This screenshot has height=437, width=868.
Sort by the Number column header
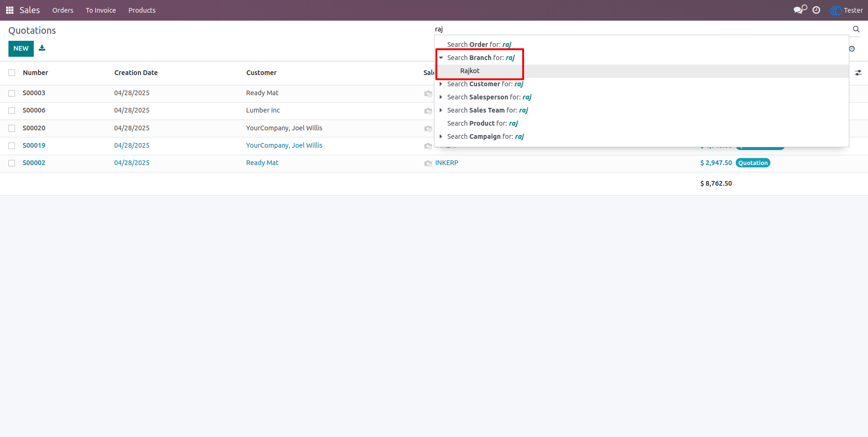point(36,73)
